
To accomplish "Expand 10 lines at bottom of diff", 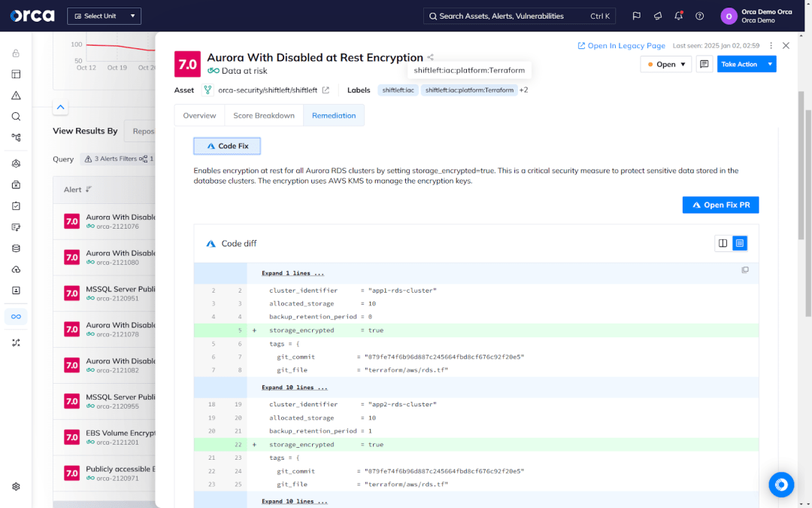I will pos(294,501).
